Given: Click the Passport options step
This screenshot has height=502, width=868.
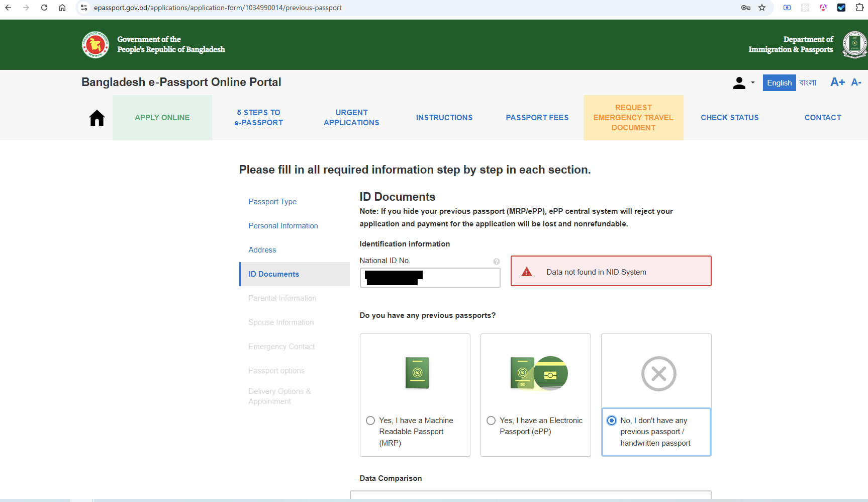Looking at the screenshot, I should [x=276, y=371].
